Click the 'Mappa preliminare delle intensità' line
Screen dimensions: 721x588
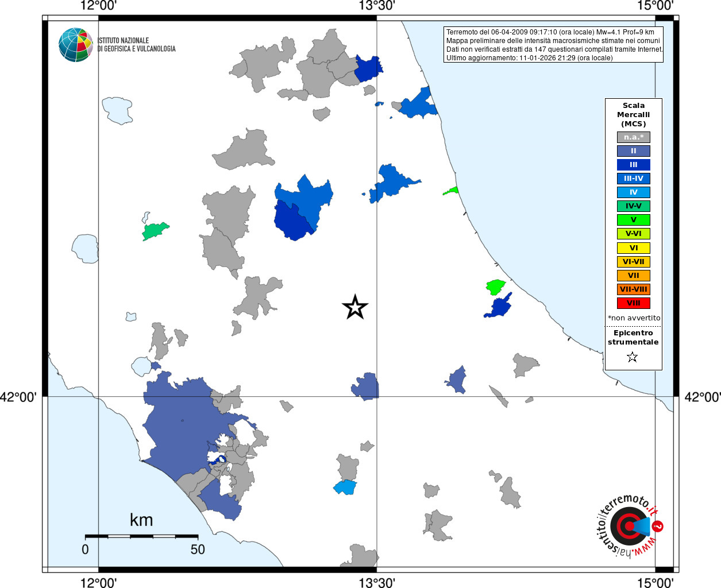tap(553, 41)
